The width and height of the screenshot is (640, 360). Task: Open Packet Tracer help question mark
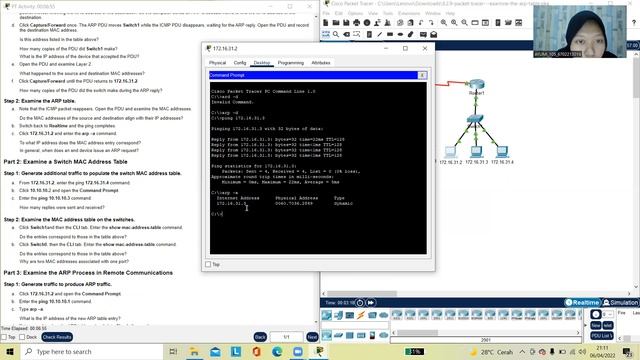click(634, 23)
